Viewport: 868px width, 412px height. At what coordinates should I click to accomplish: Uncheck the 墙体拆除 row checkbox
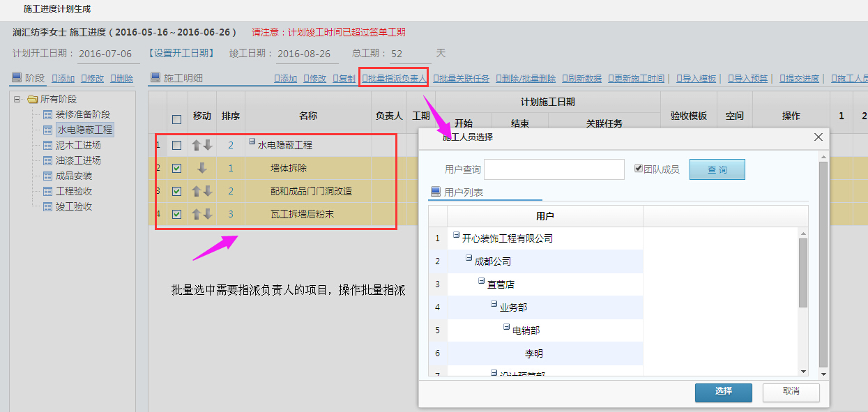click(176, 168)
